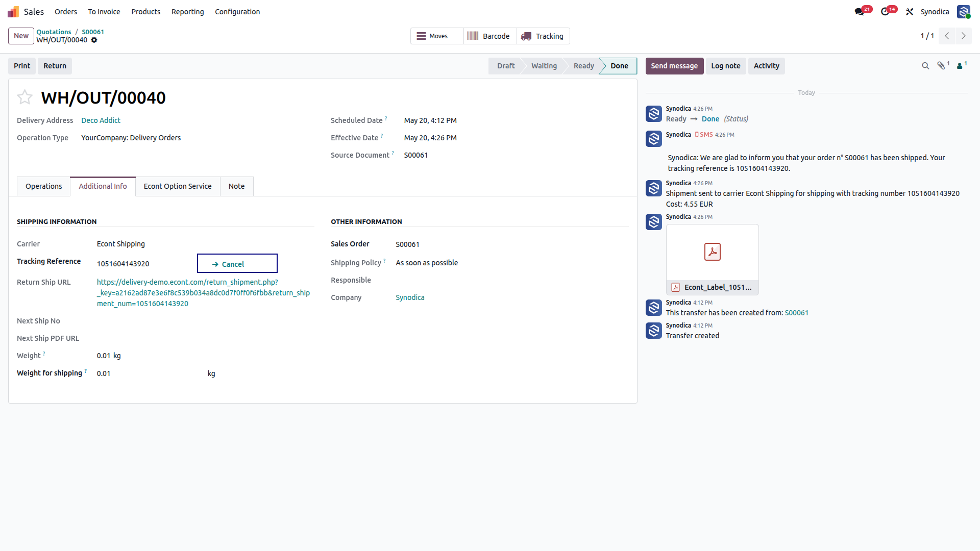This screenshot has width=980, height=551.
Task: Mark WH/OUT/00040 as favorite star
Action: 24,97
